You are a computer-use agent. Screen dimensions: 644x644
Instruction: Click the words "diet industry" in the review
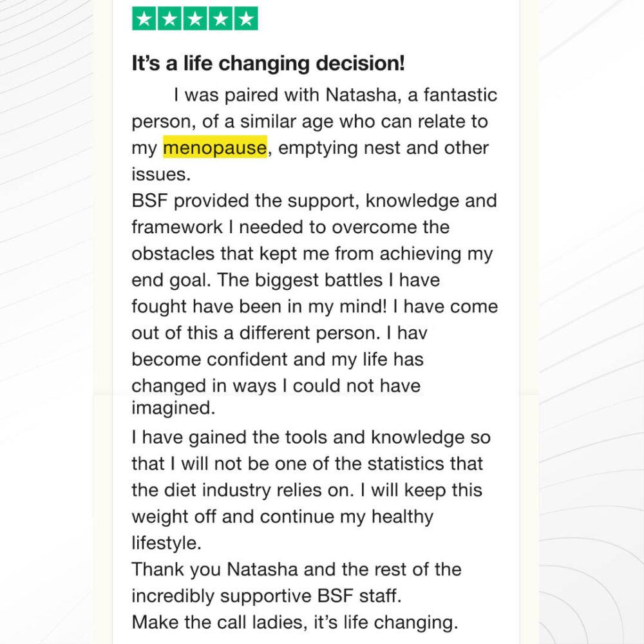pyautogui.click(x=217, y=490)
